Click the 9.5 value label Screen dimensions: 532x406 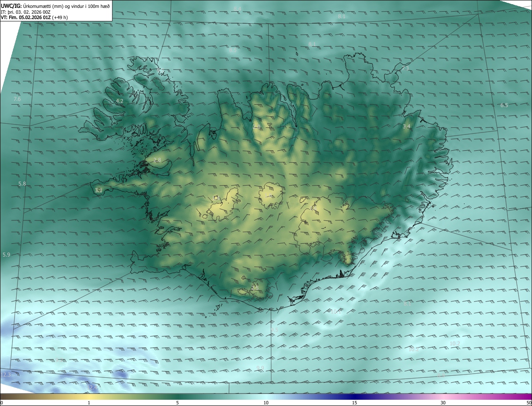point(274,330)
